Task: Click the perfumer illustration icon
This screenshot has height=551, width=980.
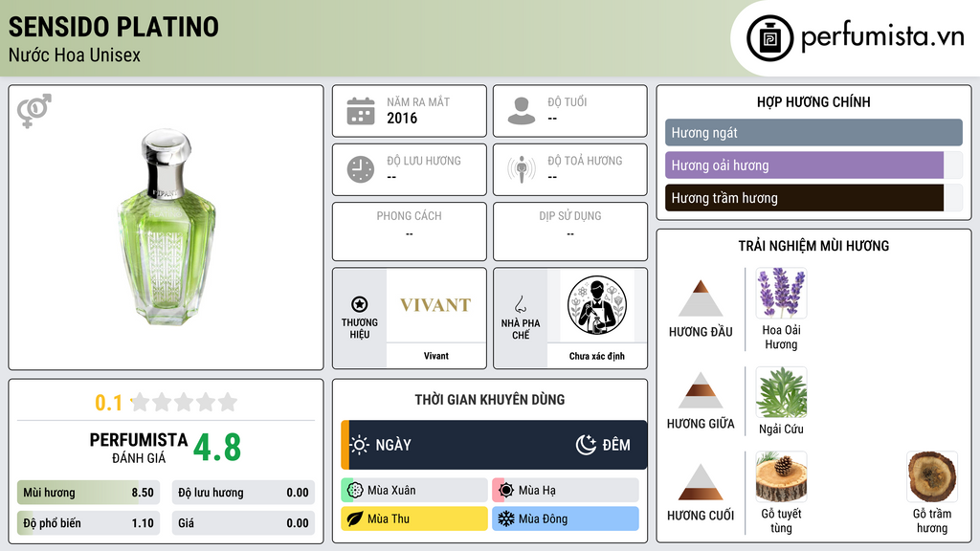Action: click(x=597, y=305)
